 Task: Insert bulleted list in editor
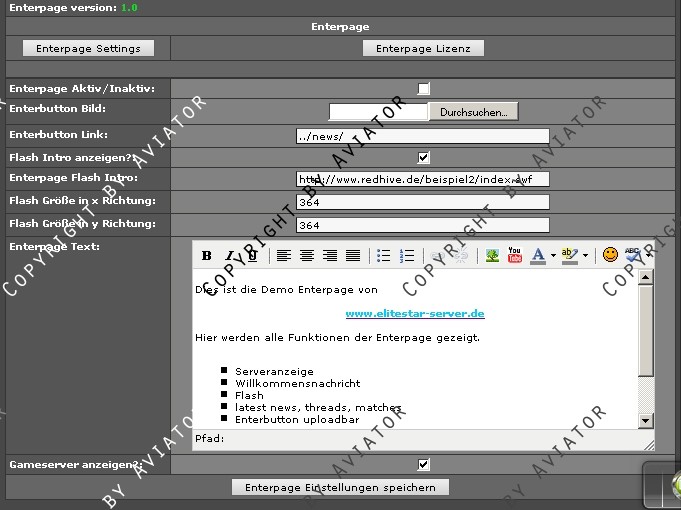[383, 255]
